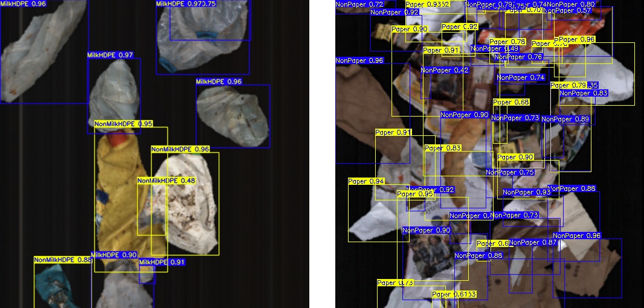The width and height of the screenshot is (644, 308).
Task: Select the NonMilkHDPE 0.95 label tag
Action: pyautogui.click(x=123, y=124)
